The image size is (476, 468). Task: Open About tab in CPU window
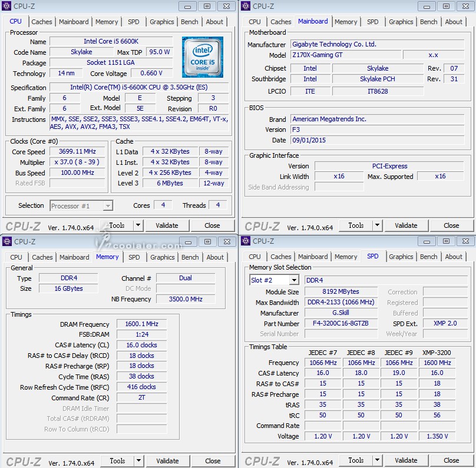214,22
